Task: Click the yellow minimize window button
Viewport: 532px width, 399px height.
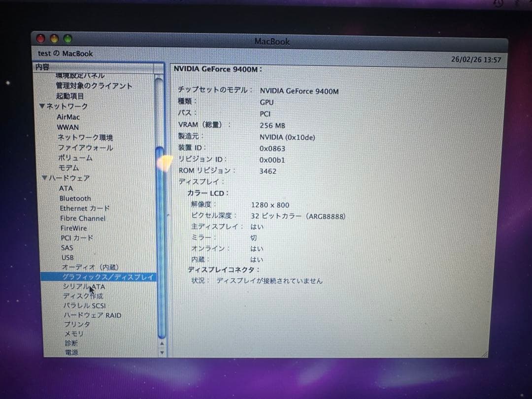Action: [x=54, y=39]
